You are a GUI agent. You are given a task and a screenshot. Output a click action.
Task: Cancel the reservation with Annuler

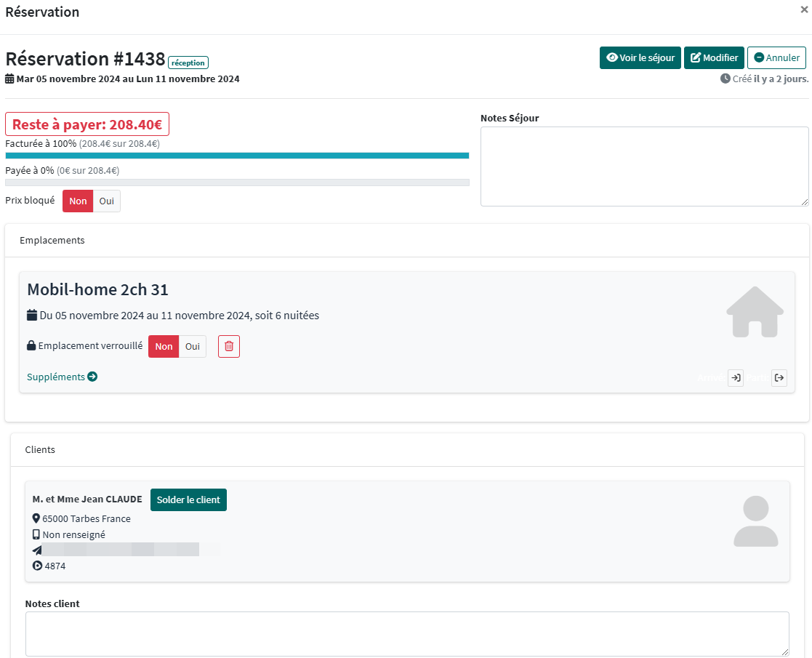[x=776, y=58]
